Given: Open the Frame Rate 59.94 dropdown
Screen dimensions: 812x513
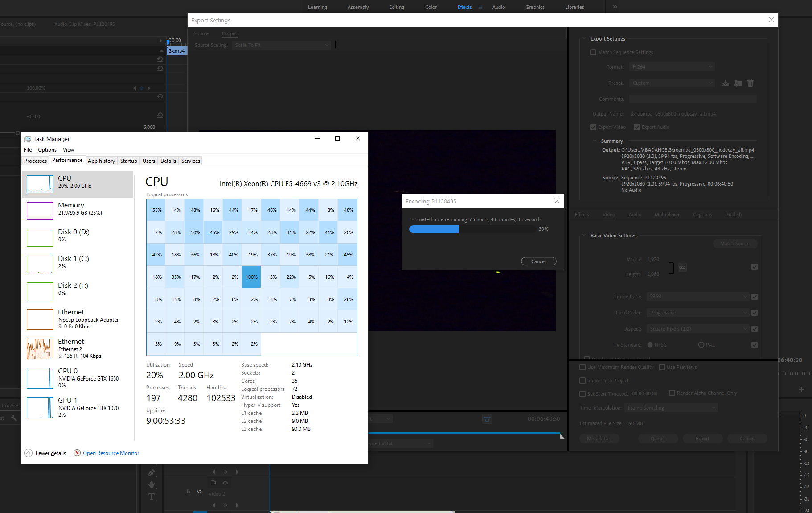Looking at the screenshot, I should [698, 297].
